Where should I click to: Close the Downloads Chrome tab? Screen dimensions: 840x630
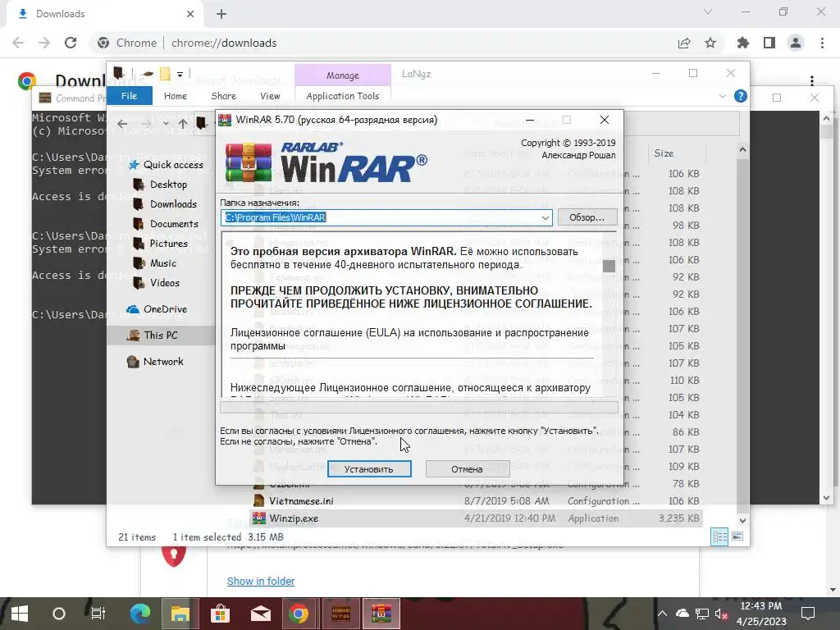pyautogui.click(x=190, y=14)
